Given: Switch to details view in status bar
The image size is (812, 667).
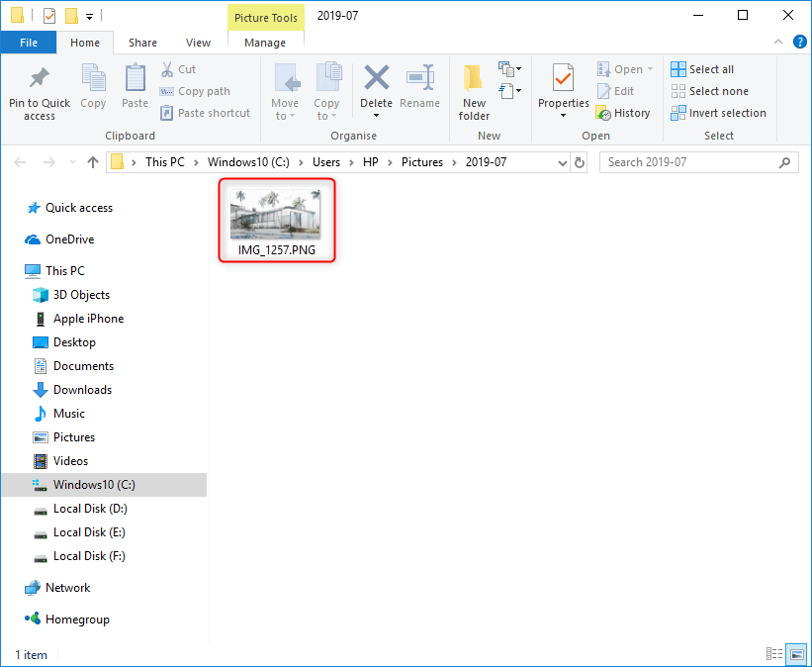Looking at the screenshot, I should pyautogui.click(x=774, y=654).
